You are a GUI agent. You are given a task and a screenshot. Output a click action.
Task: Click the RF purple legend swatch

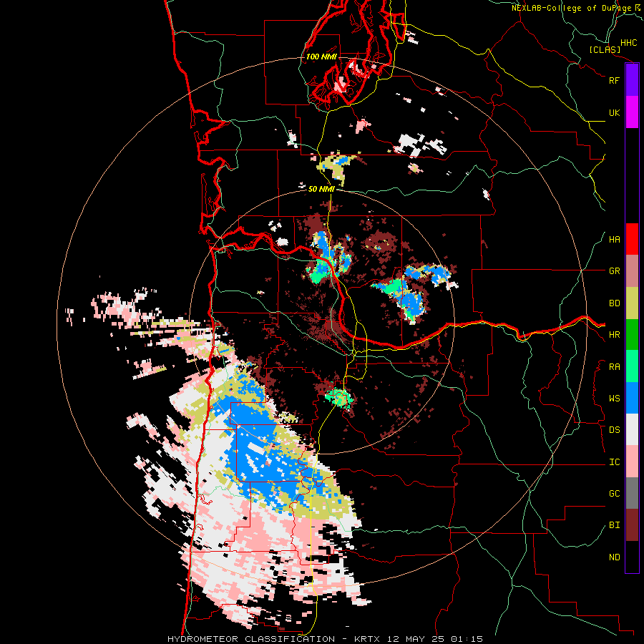632,80
